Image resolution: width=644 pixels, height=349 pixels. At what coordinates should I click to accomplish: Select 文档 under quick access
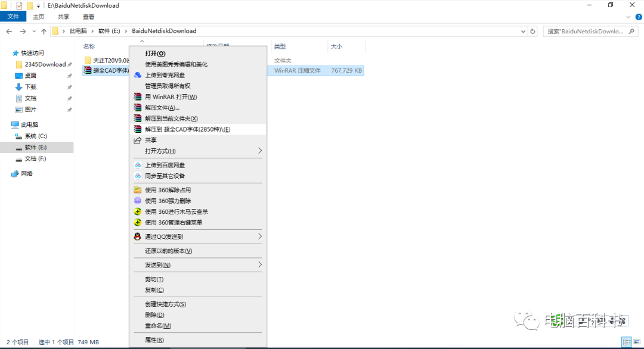(x=30, y=98)
